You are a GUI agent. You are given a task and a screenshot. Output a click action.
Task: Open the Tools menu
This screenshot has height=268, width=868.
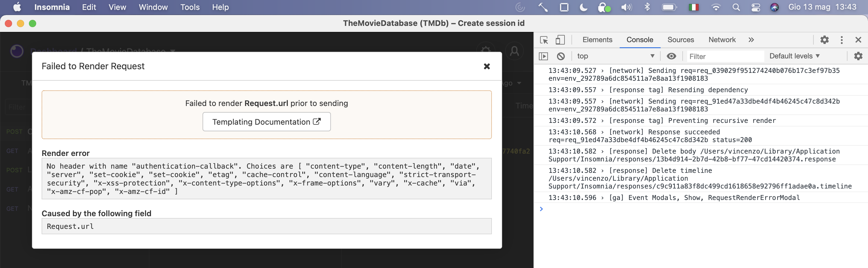[x=190, y=7]
